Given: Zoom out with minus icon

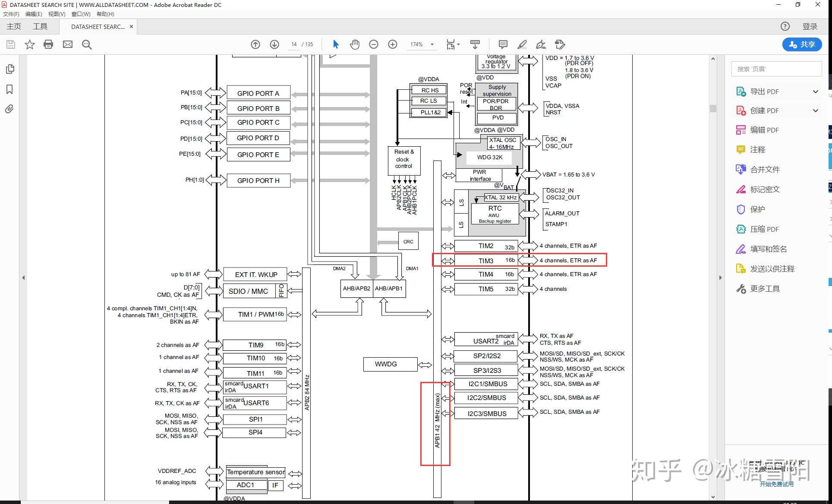Looking at the screenshot, I should [374, 44].
